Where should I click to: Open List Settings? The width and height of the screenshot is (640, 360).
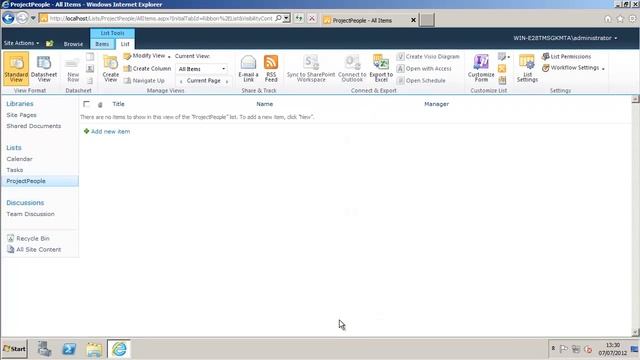coord(527,69)
